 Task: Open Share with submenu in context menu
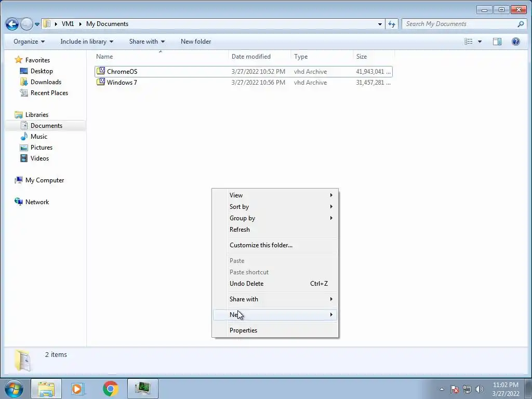pos(275,299)
